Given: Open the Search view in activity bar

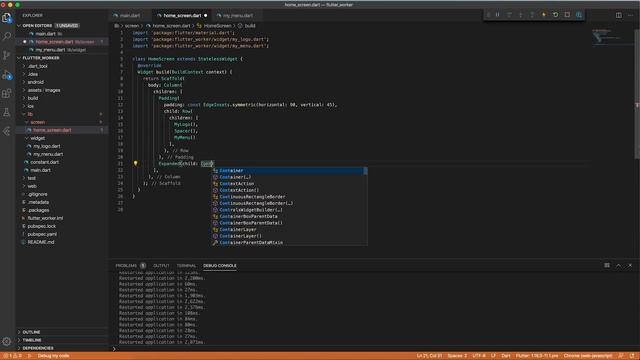Looking at the screenshot, I should (x=7, y=36).
